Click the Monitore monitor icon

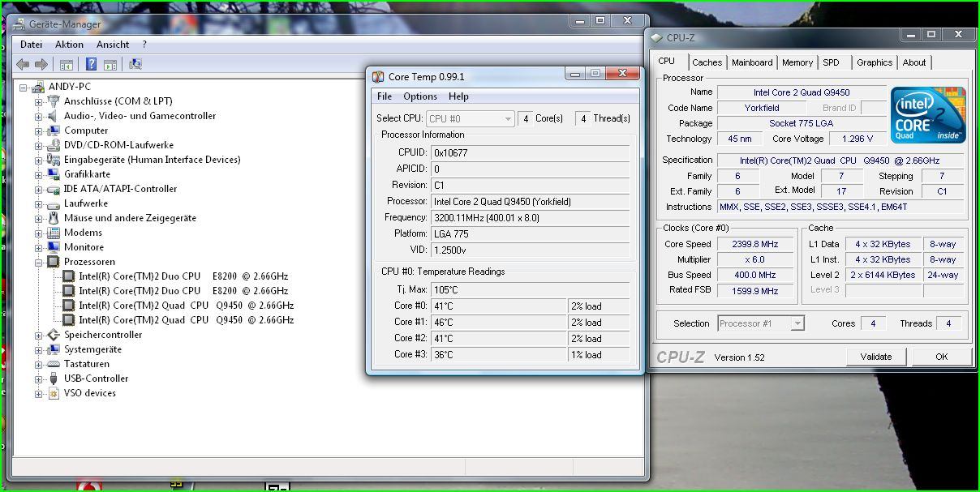pos(54,247)
